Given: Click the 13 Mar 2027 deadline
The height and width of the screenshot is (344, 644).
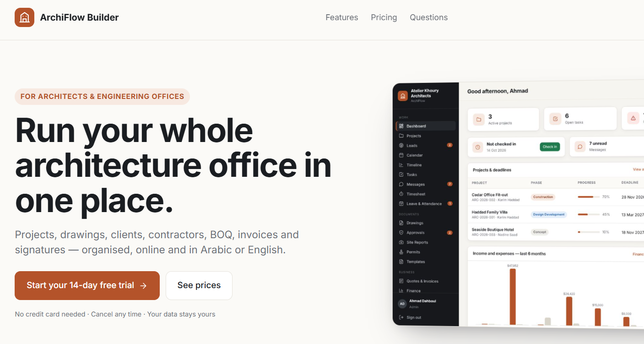Looking at the screenshot, I should (x=633, y=214).
